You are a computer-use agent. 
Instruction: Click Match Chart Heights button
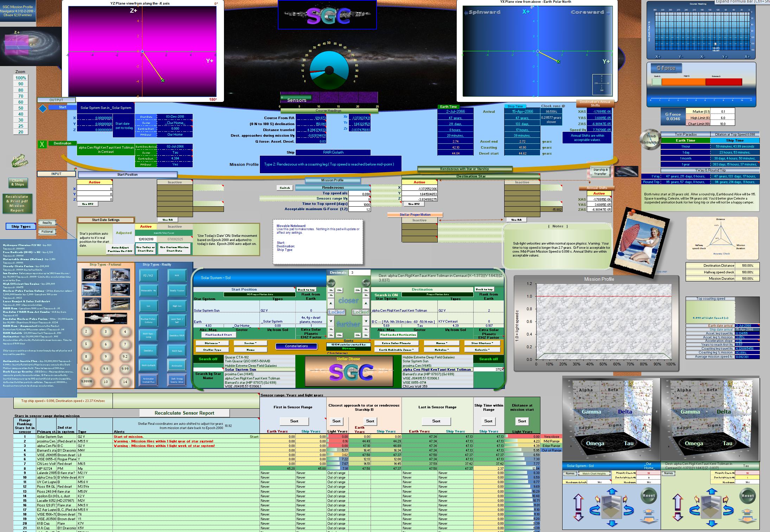coord(594,473)
